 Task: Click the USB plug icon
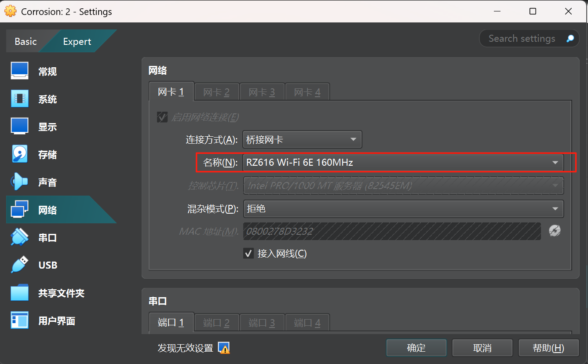tap(19, 265)
